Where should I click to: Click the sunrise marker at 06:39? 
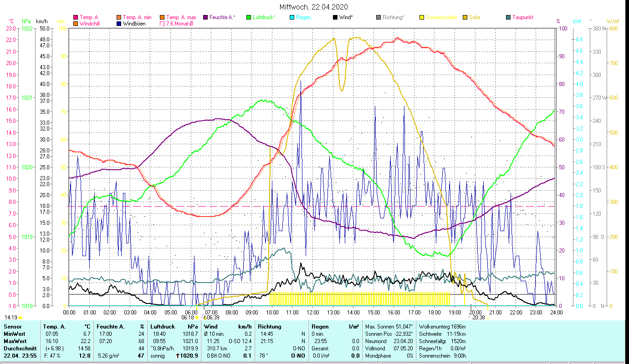204,317
